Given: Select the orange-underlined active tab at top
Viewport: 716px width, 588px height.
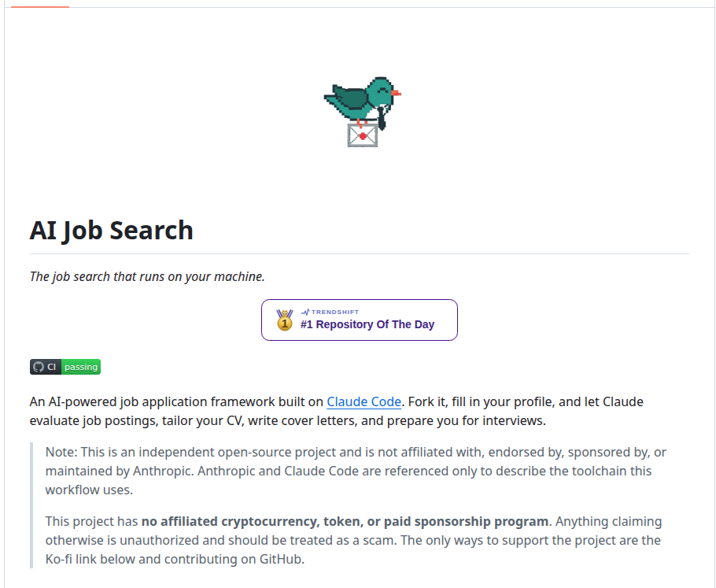Looking at the screenshot, I should 39,5.
